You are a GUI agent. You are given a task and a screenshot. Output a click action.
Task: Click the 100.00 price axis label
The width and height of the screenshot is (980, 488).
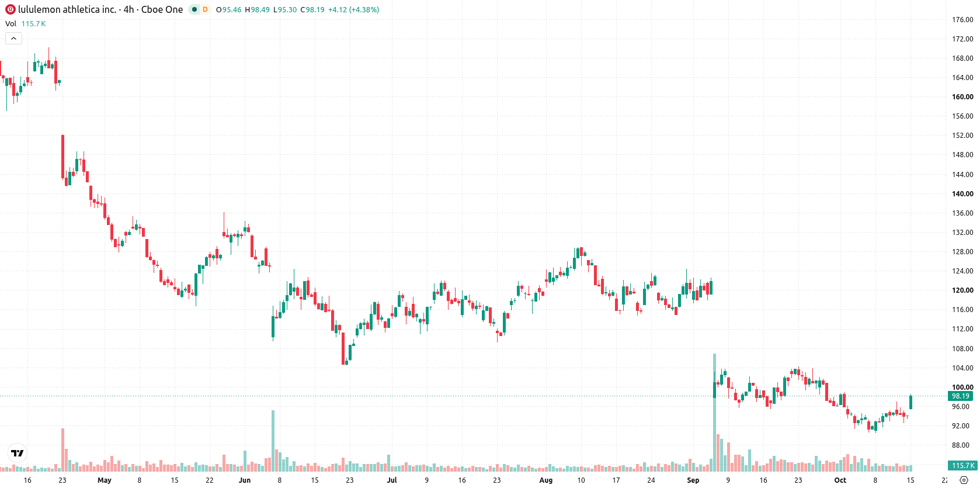(962, 387)
